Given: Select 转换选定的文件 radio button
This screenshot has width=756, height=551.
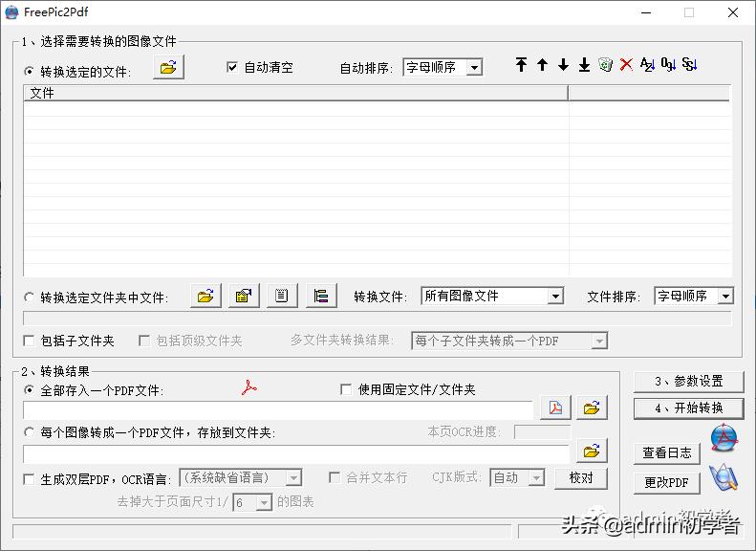Looking at the screenshot, I should (29, 72).
